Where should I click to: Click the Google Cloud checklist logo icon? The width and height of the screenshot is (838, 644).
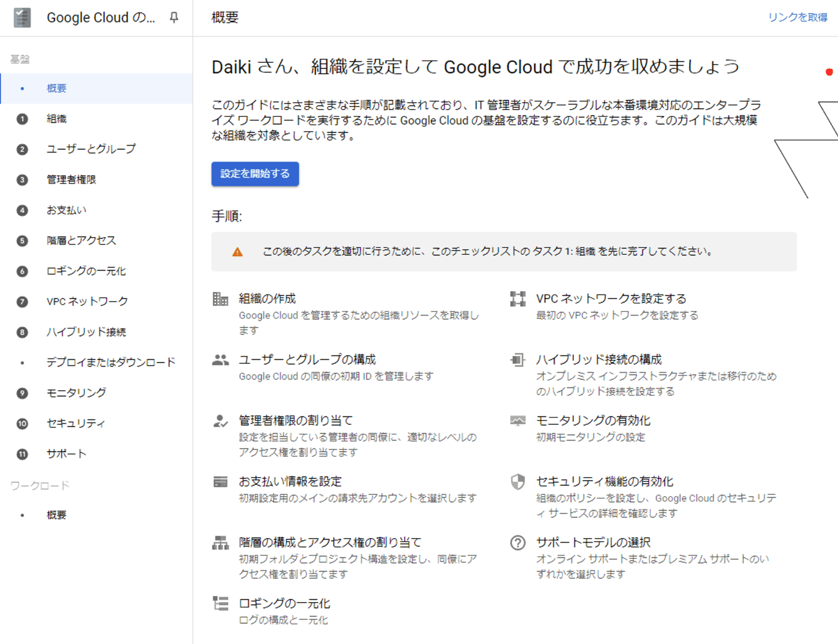[22, 17]
